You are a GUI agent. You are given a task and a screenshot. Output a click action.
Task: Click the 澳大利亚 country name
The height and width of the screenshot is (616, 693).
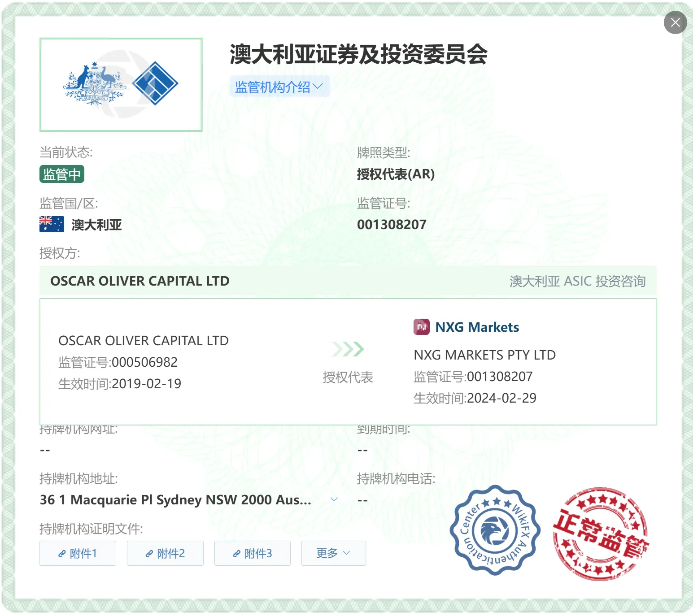(x=96, y=225)
